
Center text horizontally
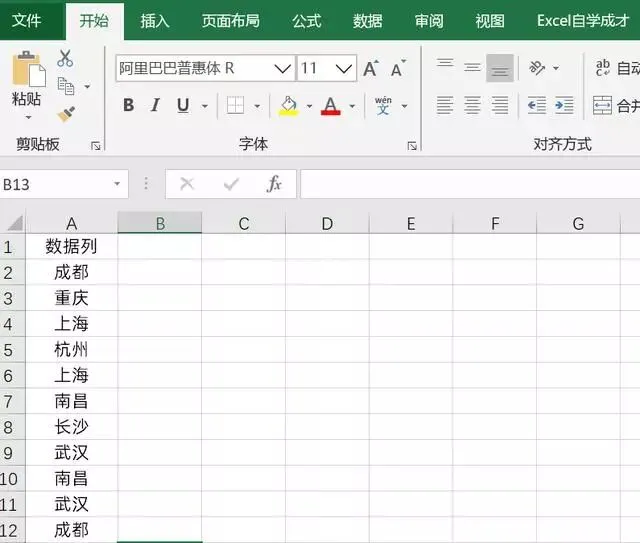472,105
